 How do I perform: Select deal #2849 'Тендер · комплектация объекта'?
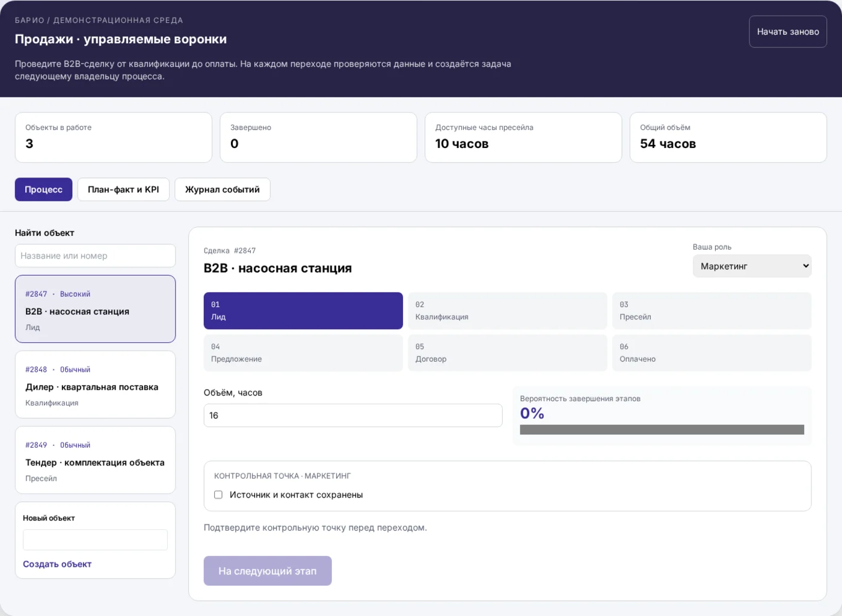[95, 460]
